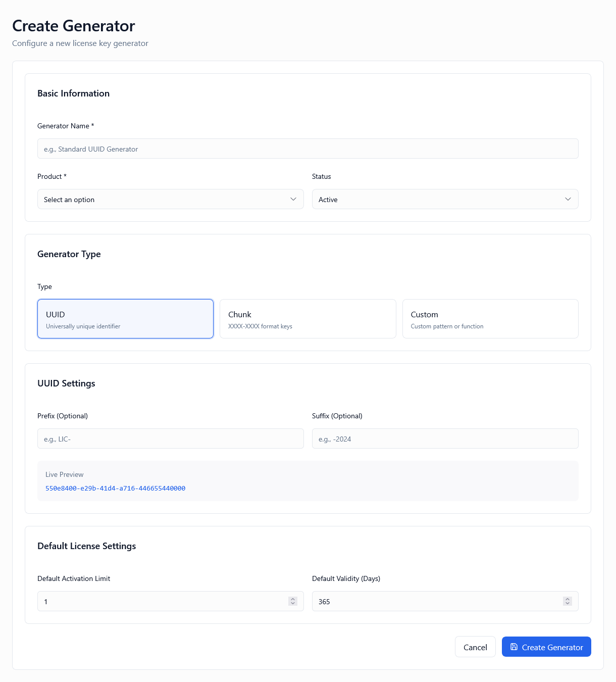Click the Status dropdown chevron icon
This screenshot has height=682, width=616.
568,199
